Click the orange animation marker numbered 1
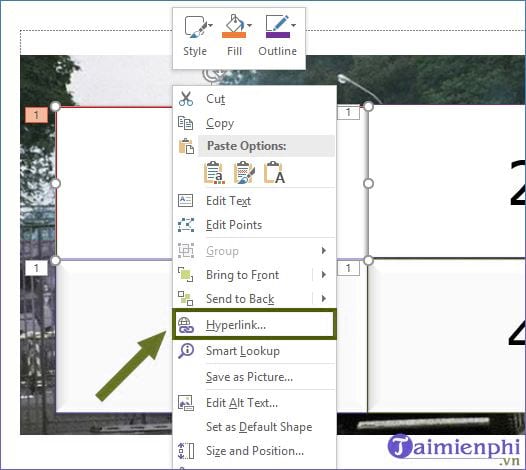Viewport: 526px width, 470px height. tap(37, 115)
